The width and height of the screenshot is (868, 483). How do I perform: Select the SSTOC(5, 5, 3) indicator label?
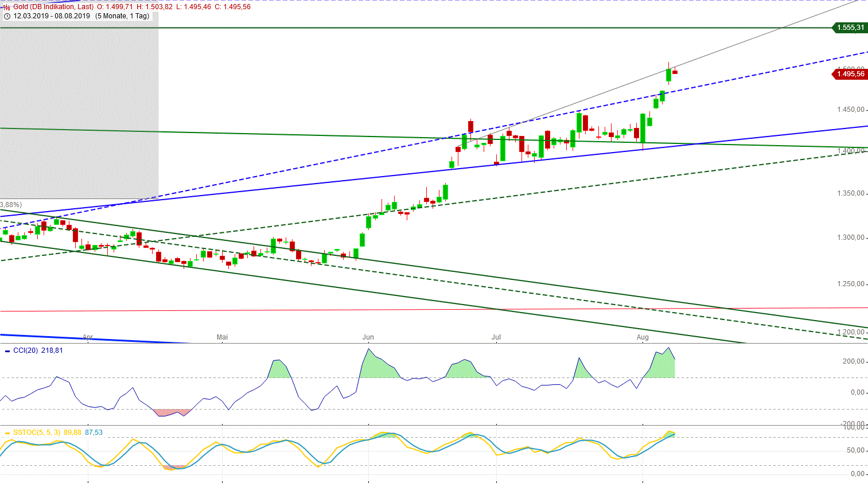[x=37, y=433]
